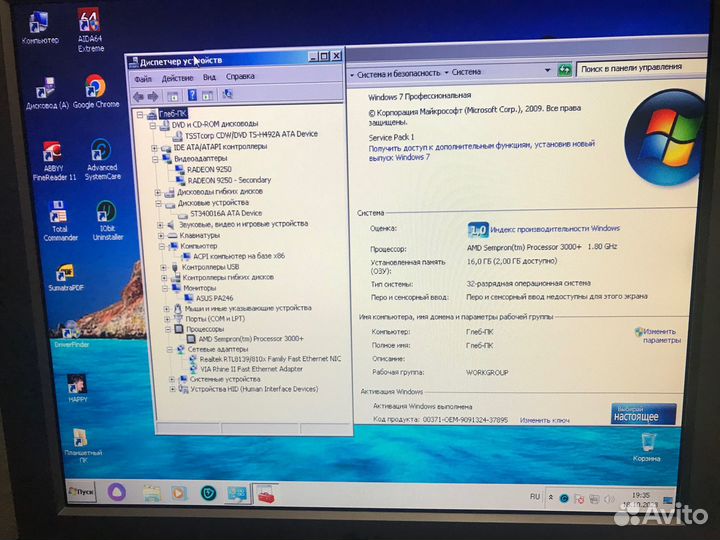Click the Back arrow in Device Manager toolbar

[138, 96]
